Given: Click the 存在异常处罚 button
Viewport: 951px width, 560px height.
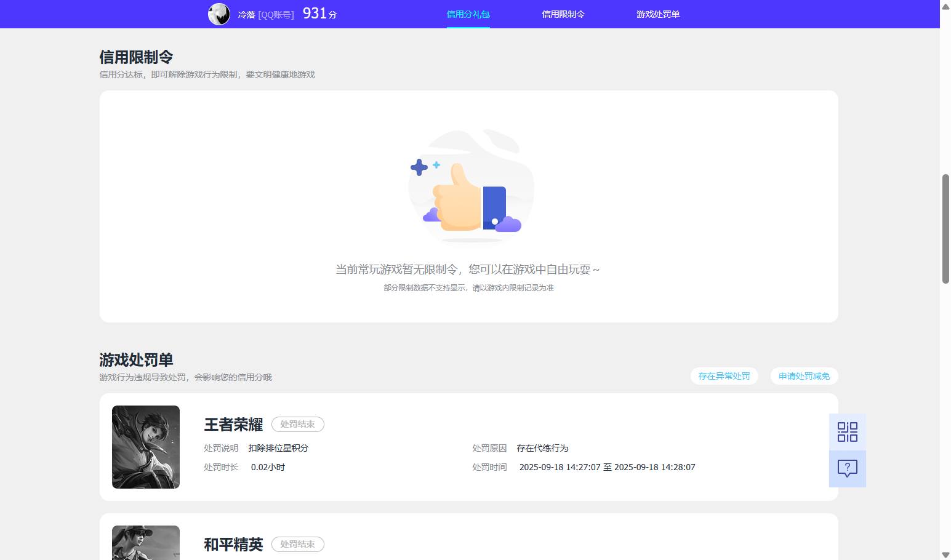Looking at the screenshot, I should pos(724,376).
